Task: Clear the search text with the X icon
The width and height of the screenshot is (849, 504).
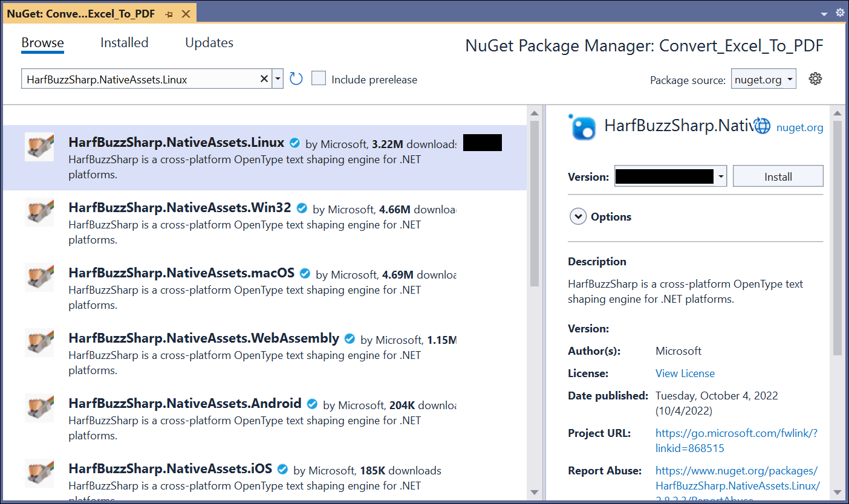Action: (264, 79)
